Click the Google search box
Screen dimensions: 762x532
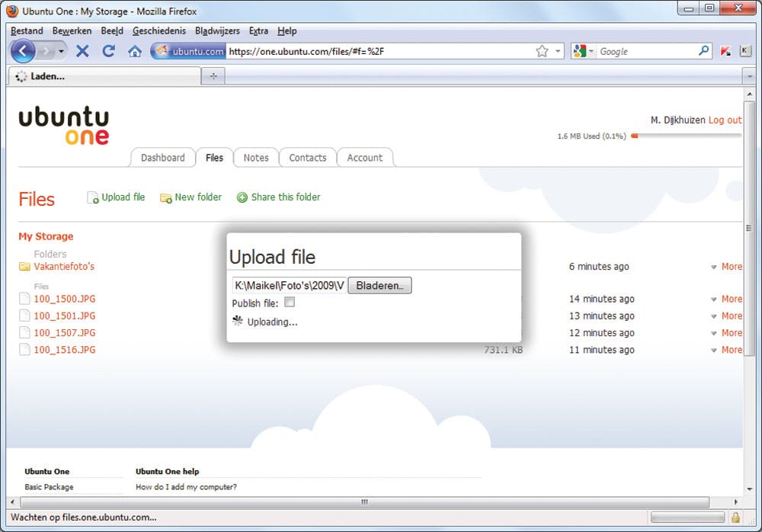[x=646, y=51]
